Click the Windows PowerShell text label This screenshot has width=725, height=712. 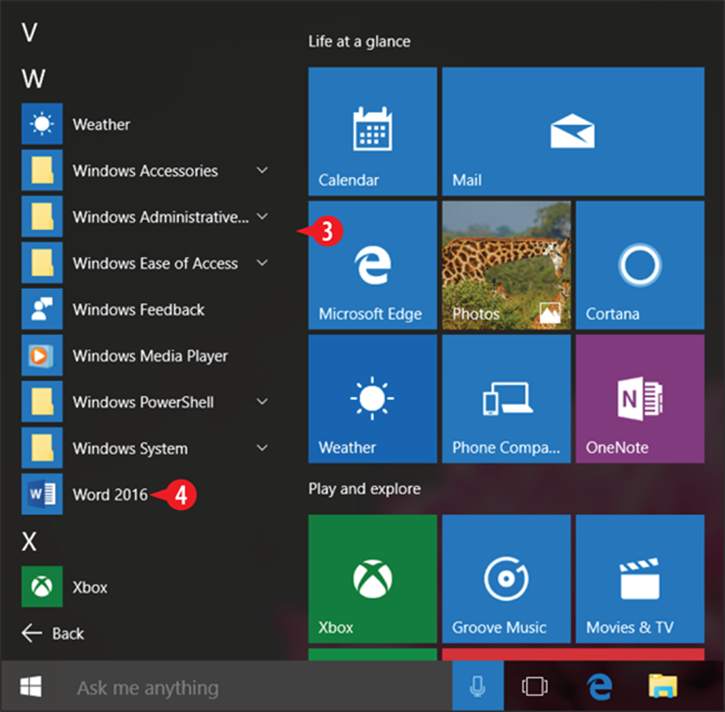143,402
